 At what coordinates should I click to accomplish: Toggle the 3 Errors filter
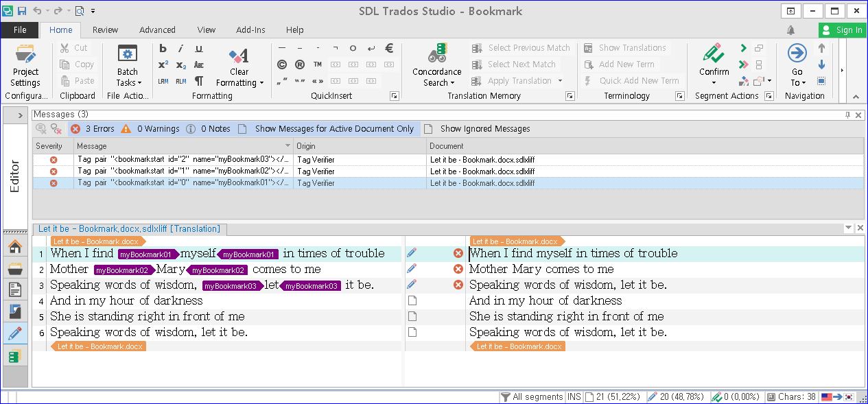click(92, 129)
